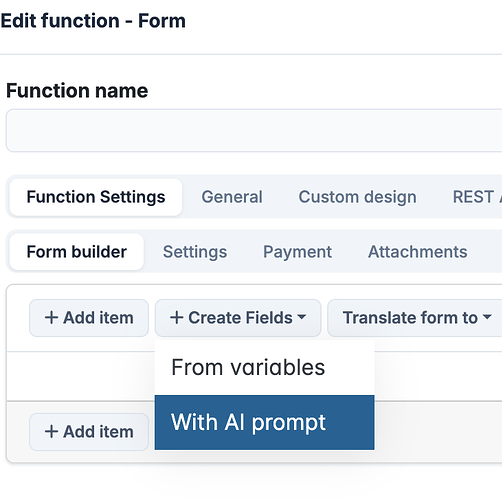Click the bottom Add item button
Image resolution: width=502 pixels, height=500 pixels.
coord(89,432)
